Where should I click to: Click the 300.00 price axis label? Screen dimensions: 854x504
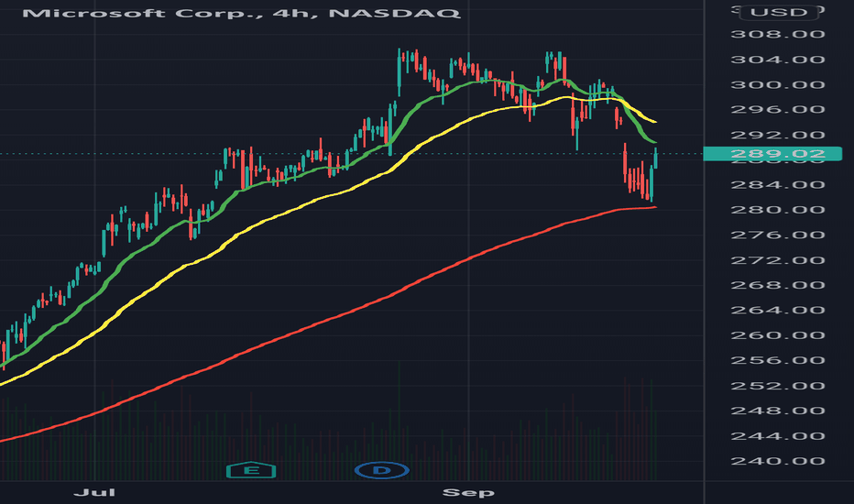778,84
